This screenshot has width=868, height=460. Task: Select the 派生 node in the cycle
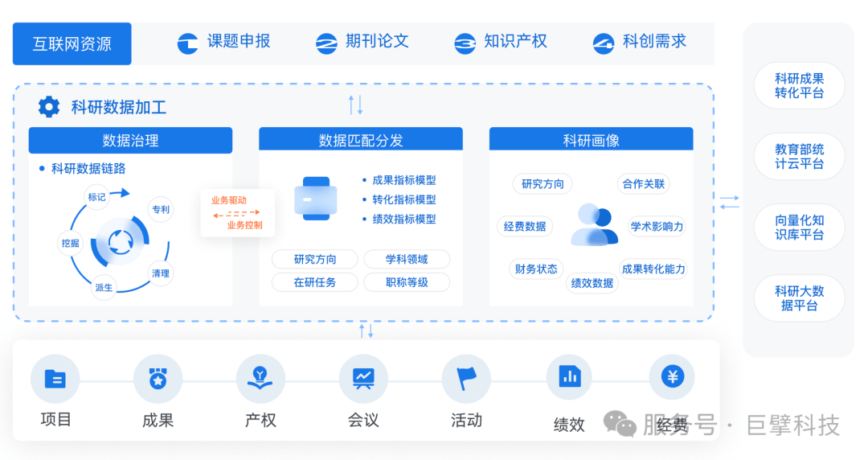(104, 288)
